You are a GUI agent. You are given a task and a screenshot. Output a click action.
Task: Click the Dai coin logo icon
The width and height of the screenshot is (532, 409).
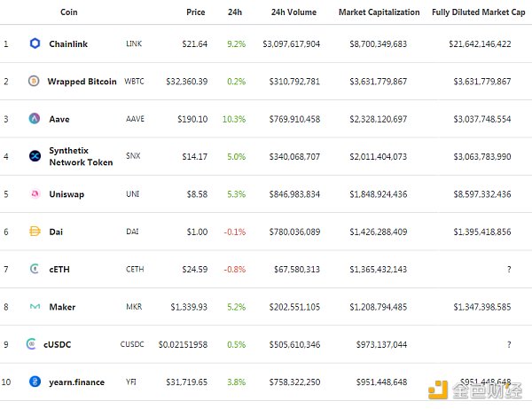(x=35, y=232)
